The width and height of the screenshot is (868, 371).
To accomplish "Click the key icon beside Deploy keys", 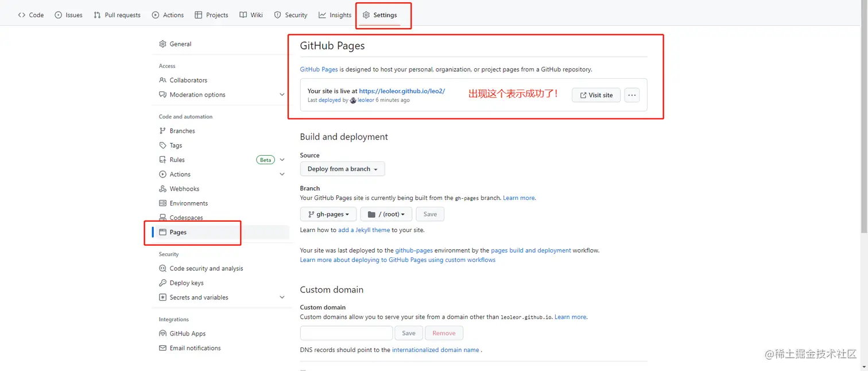I will point(162,283).
